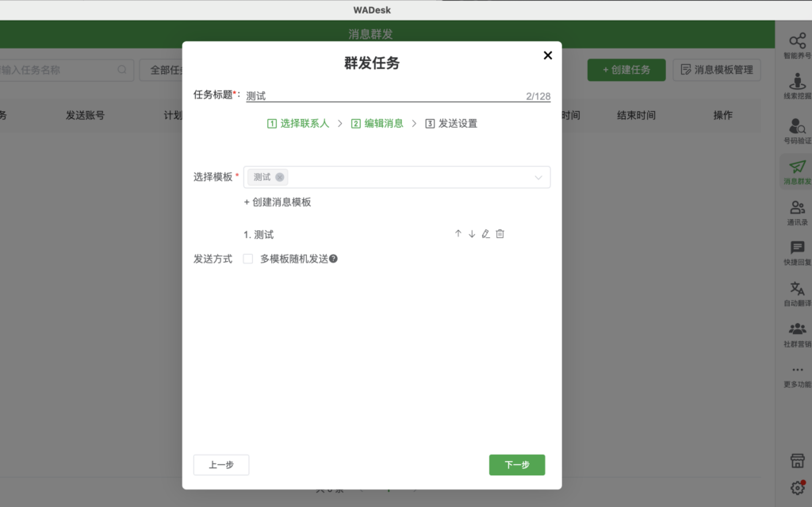
Task: Delete the 测试 template entry
Action: (x=500, y=234)
